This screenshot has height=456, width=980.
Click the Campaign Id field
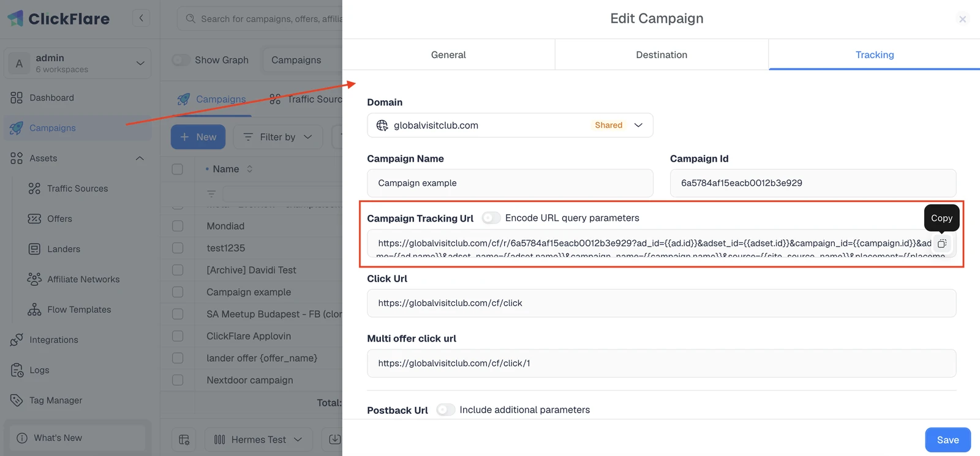(813, 183)
